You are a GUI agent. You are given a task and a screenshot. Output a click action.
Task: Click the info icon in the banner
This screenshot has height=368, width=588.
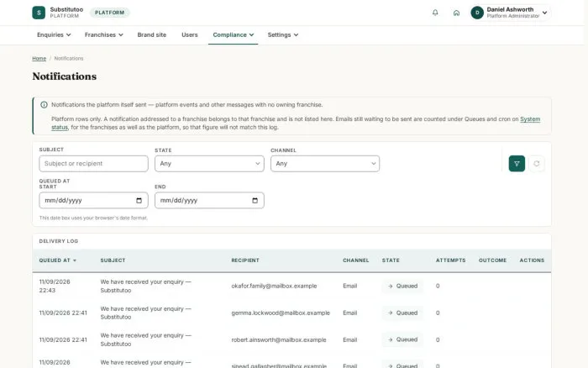coord(44,105)
